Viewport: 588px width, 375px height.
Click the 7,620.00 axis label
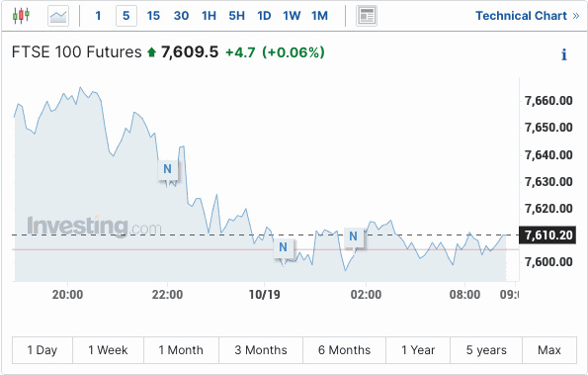pyautogui.click(x=548, y=209)
